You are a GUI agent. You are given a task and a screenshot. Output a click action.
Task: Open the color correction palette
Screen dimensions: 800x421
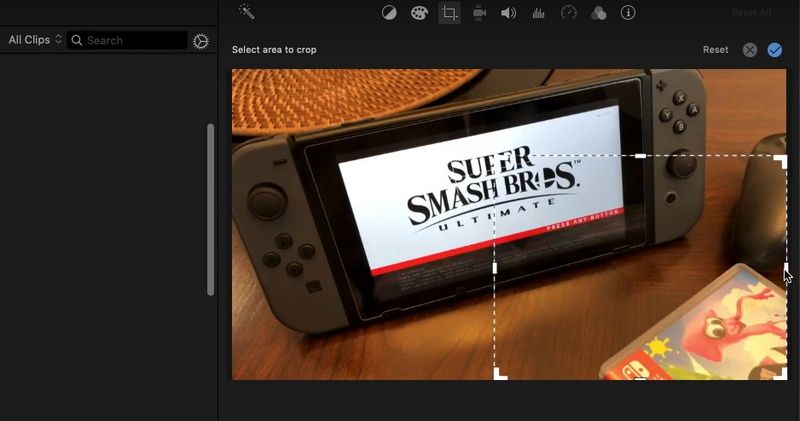pos(419,13)
